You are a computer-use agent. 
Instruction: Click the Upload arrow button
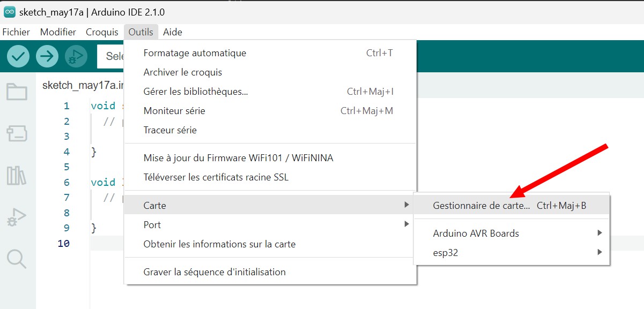(47, 56)
